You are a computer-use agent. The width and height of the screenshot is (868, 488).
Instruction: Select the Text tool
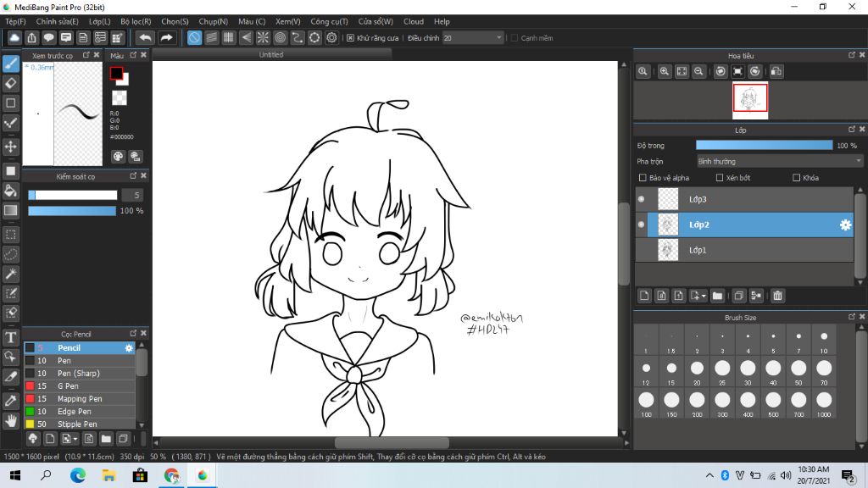tap(11, 337)
